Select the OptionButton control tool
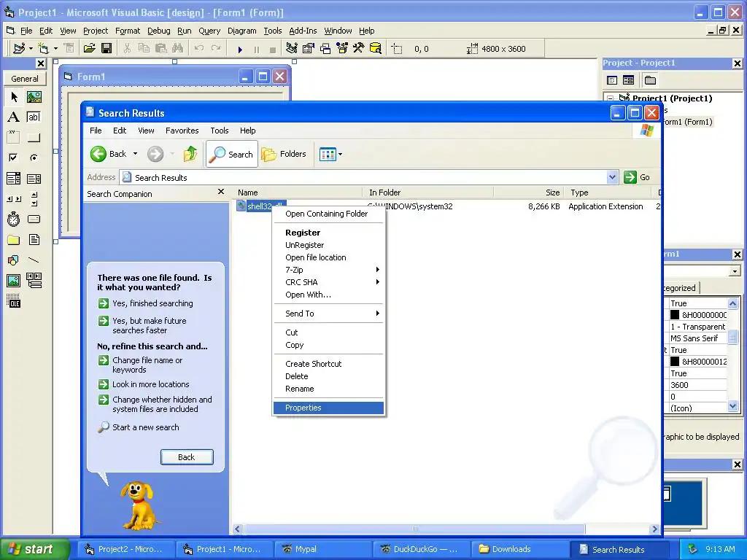Image resolution: width=747 pixels, height=560 pixels. [34, 157]
